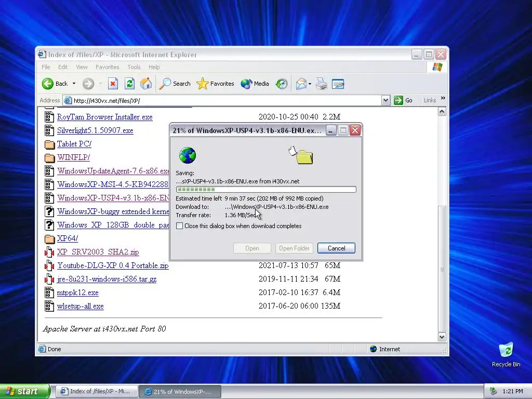532x399 pixels.
Task: Click the download progress bar
Action: coord(266,189)
